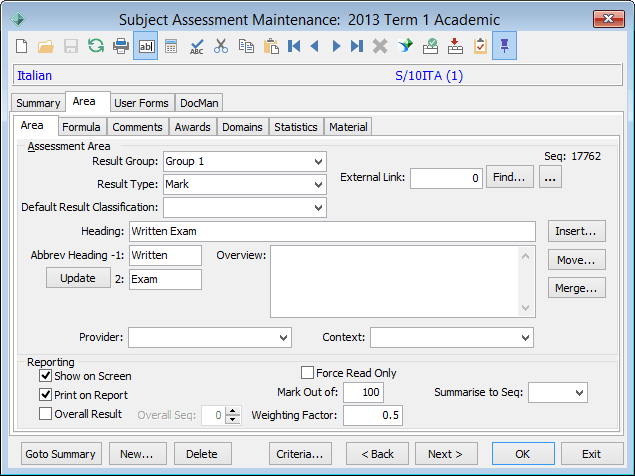Click the Weighting Factor field
The image size is (635, 476).
coord(373,415)
